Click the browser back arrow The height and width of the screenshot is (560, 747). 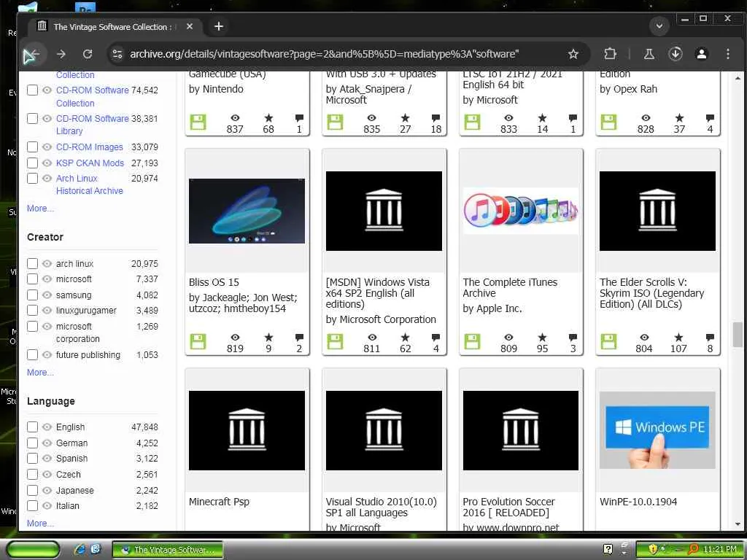point(34,54)
